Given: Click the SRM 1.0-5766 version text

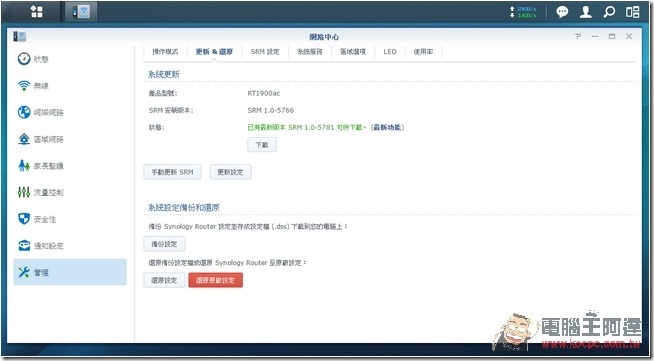Looking at the screenshot, I should tap(271, 110).
